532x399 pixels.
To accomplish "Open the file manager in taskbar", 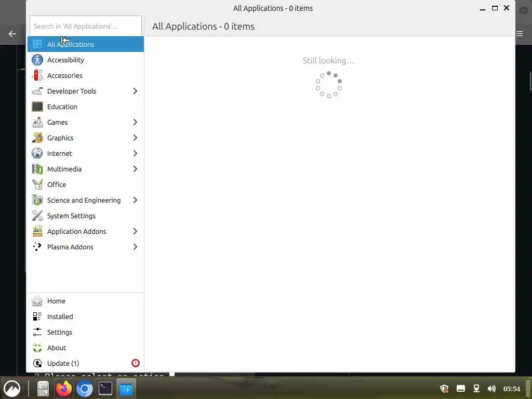I will coord(43,389).
